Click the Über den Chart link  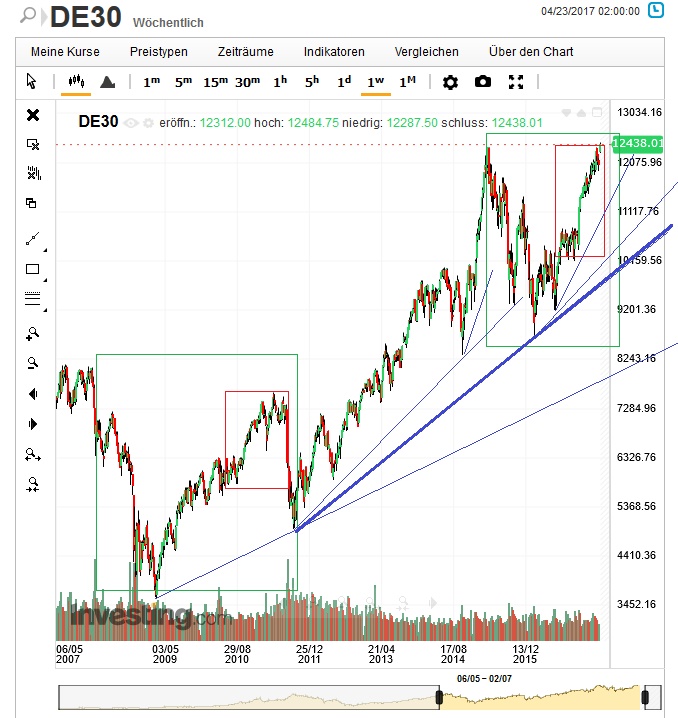(530, 52)
